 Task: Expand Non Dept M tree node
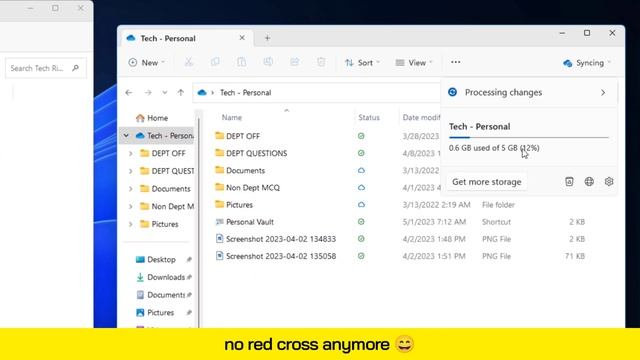(131, 207)
